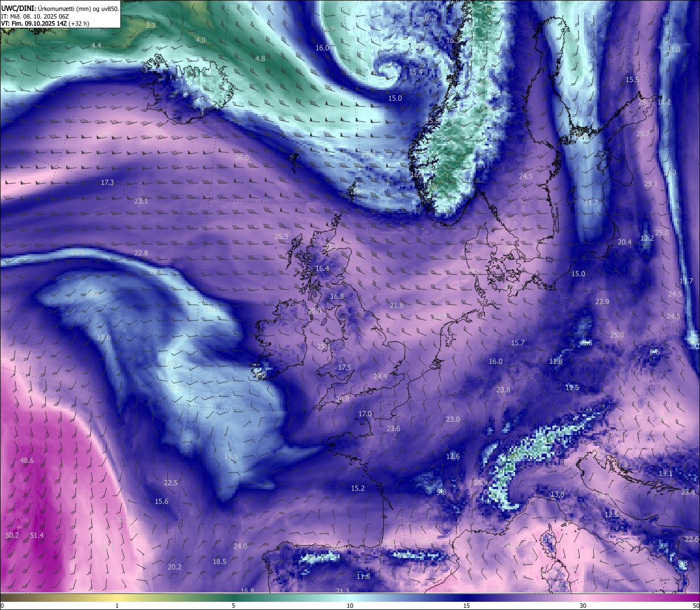
Task: Click the 26.0 value label
Action: click(242, 158)
